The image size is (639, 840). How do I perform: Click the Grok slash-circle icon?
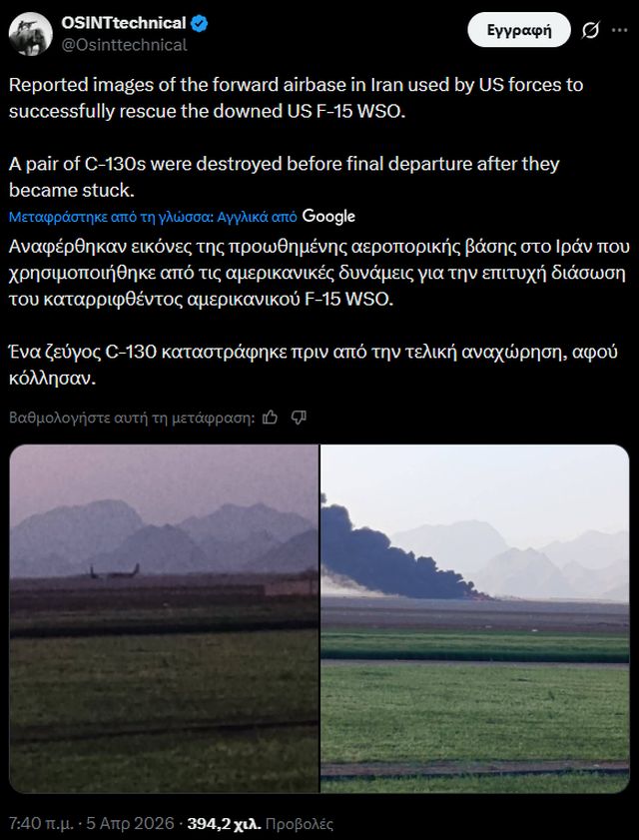[x=590, y=31]
